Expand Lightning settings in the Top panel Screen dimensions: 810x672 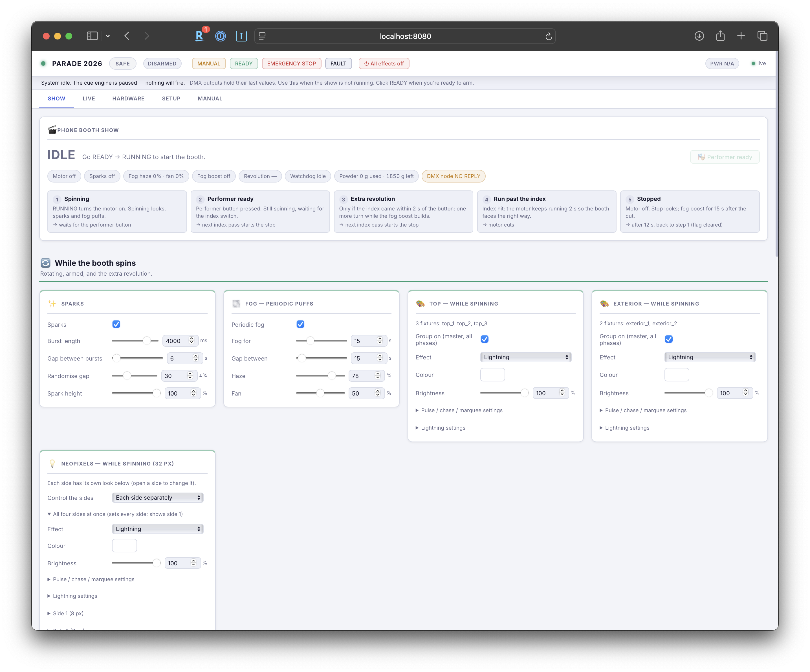441,428
